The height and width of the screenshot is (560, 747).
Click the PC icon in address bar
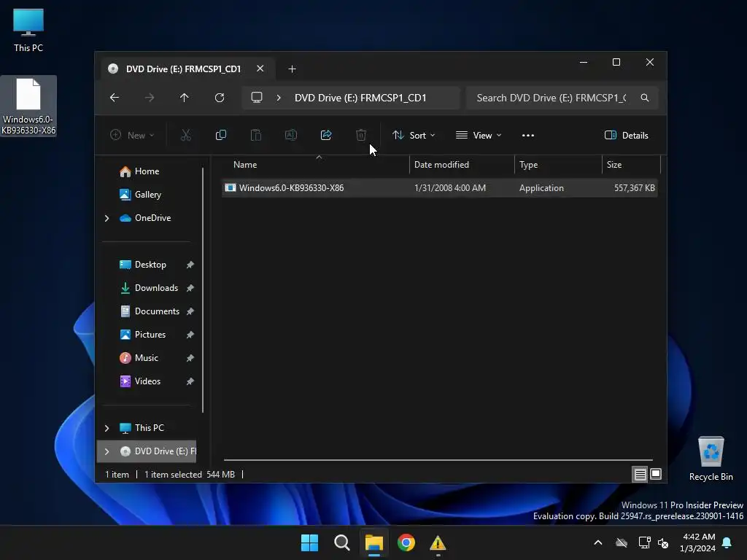pos(257,98)
